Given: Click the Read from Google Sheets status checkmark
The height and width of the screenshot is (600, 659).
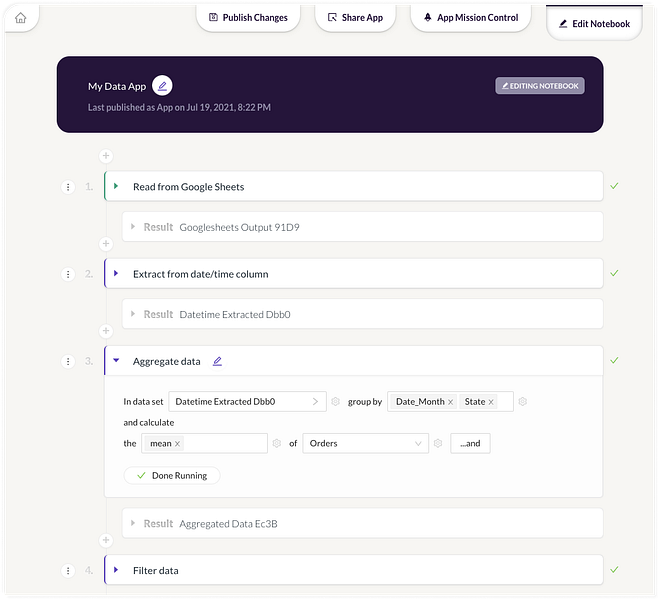Looking at the screenshot, I should tap(614, 186).
